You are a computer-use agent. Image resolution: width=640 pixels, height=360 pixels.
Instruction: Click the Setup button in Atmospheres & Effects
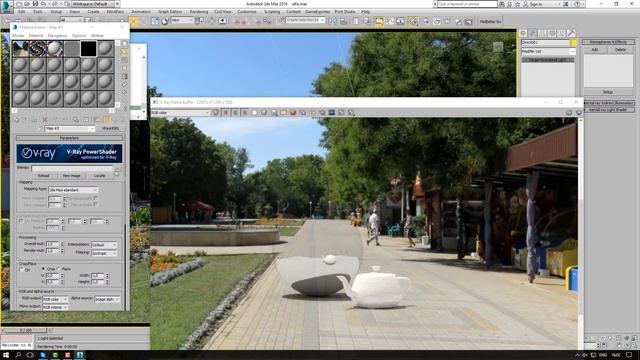(x=608, y=92)
